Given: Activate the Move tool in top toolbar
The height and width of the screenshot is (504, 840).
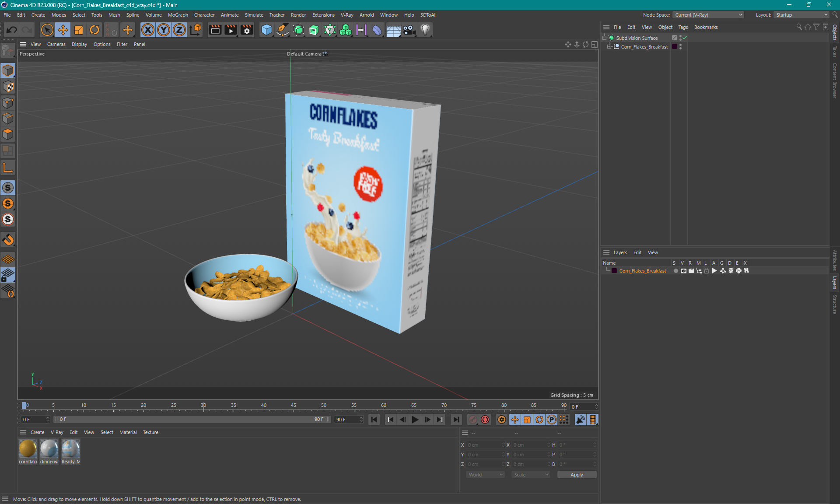Looking at the screenshot, I should tap(63, 30).
